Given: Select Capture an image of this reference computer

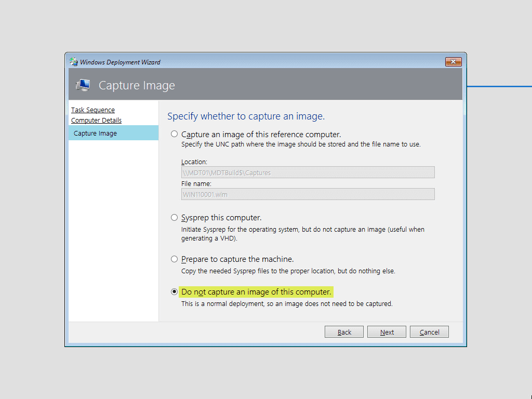Looking at the screenshot, I should [x=174, y=135].
